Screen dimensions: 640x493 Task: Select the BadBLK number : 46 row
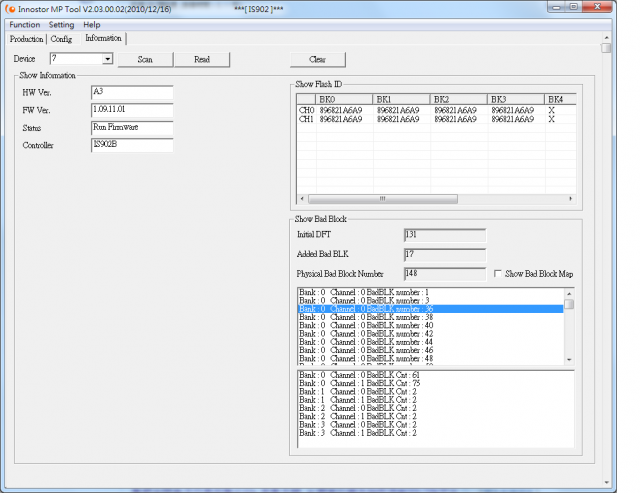tap(431, 350)
